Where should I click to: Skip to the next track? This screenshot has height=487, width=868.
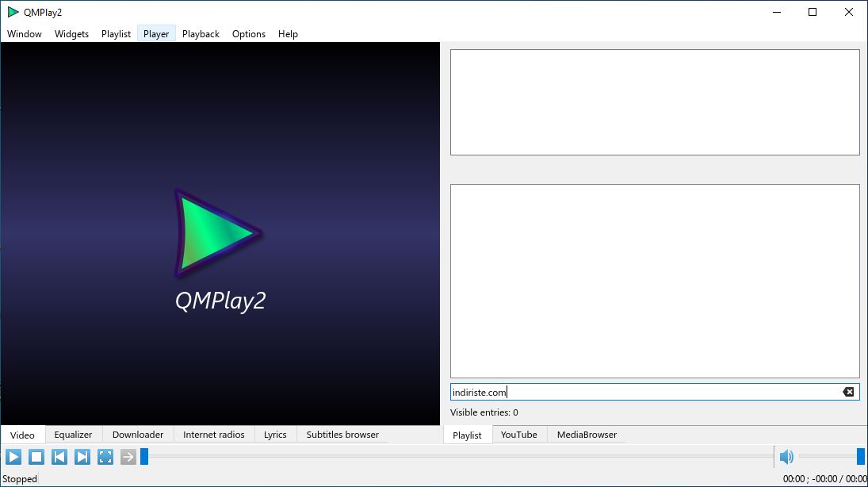click(82, 457)
